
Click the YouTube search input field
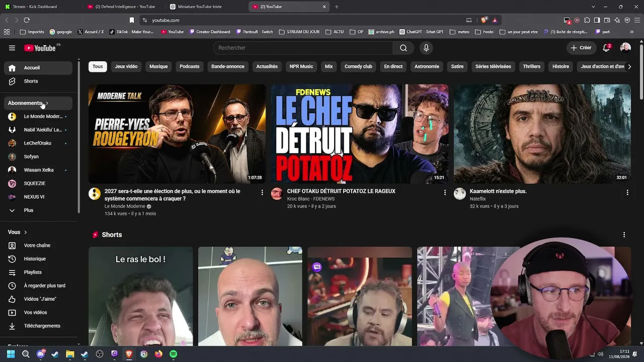(x=303, y=48)
